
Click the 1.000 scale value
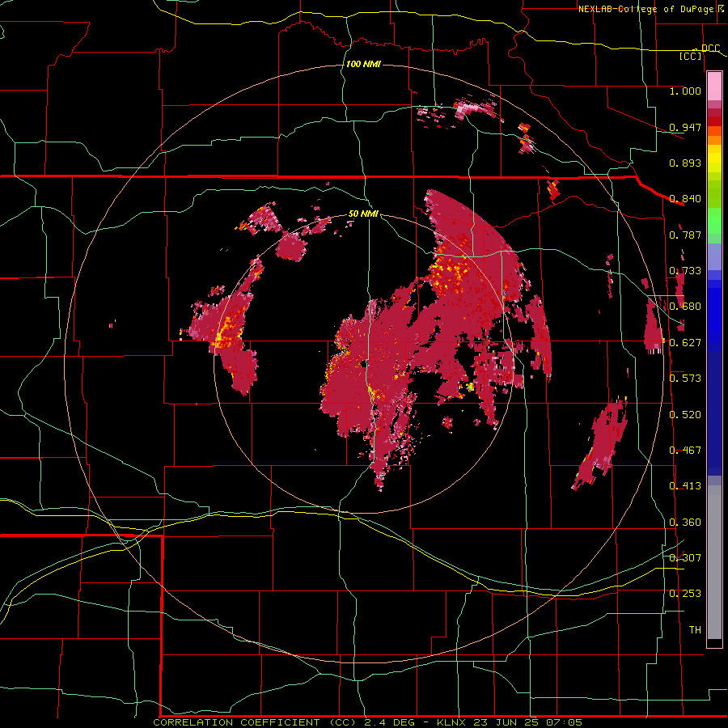click(x=685, y=91)
